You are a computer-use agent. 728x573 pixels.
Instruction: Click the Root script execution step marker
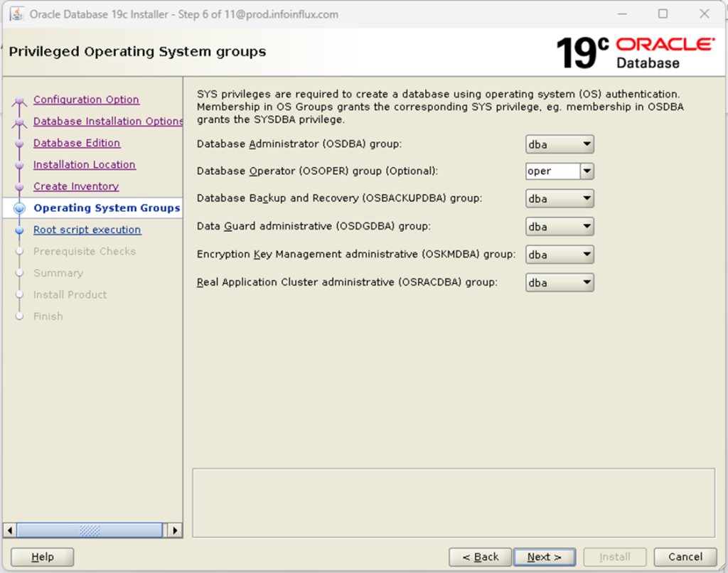point(21,230)
